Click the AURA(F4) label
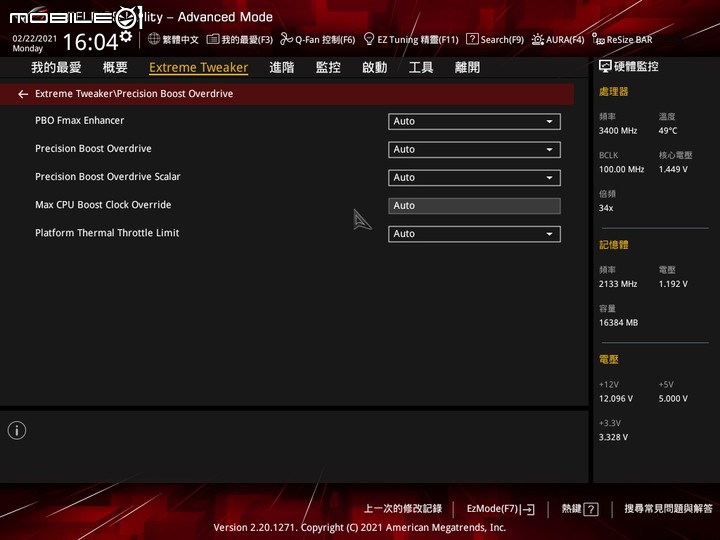This screenshot has width=720, height=540. tap(565, 39)
